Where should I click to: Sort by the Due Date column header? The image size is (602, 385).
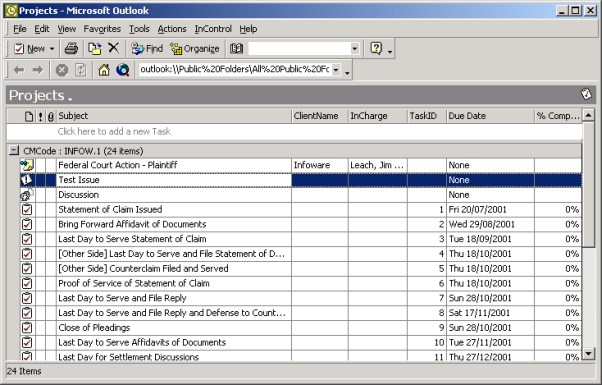490,116
